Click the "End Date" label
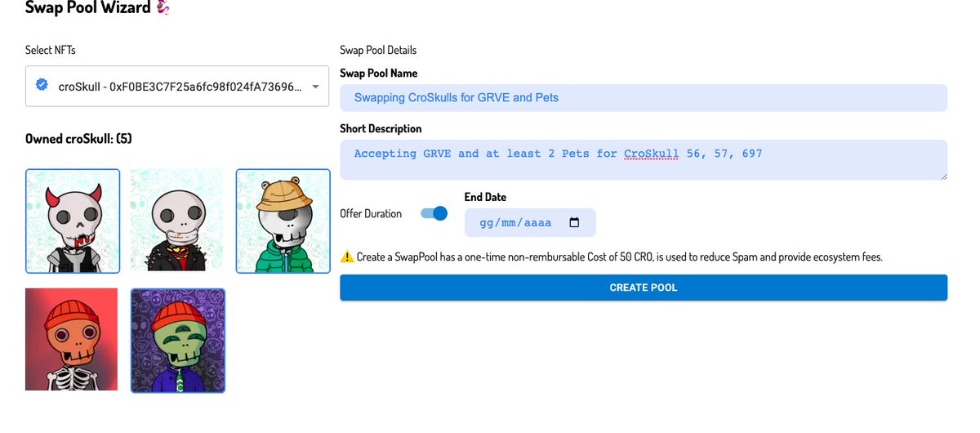Screen dimensions: 980x433 [485, 197]
